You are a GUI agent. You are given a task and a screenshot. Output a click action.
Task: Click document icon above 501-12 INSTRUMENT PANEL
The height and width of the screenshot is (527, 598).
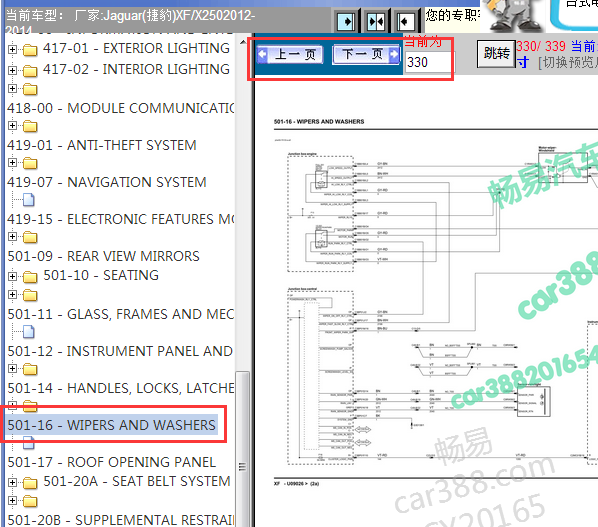[29, 332]
